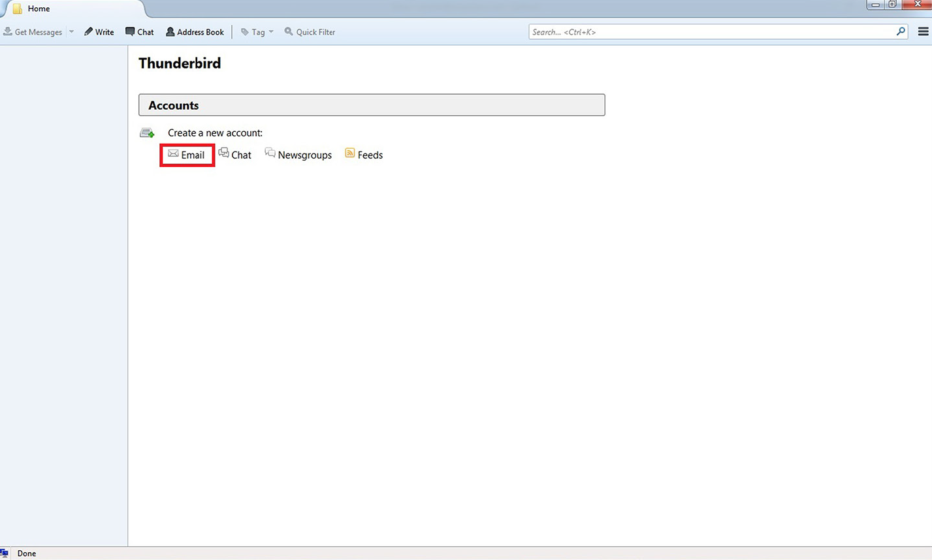Click the magnifier icon in search box
This screenshot has width=932, height=560.
tap(901, 31)
